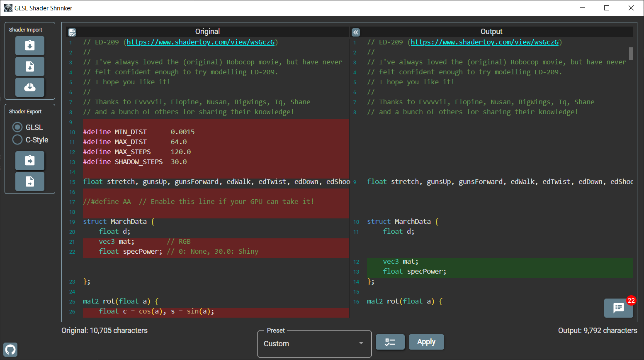Click 'float c = cos(a), s = sin(a);' line
Image resolution: width=644 pixels, height=360 pixels.
157,311
